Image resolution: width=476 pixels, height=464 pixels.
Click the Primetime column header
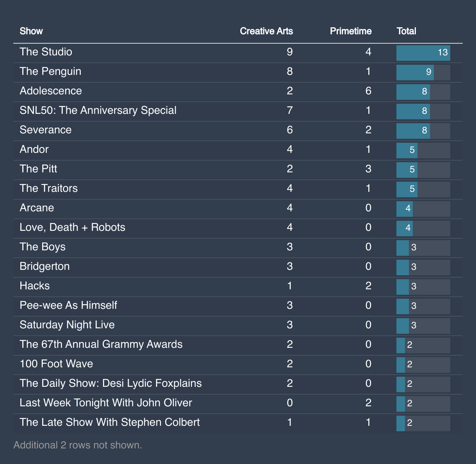click(350, 31)
